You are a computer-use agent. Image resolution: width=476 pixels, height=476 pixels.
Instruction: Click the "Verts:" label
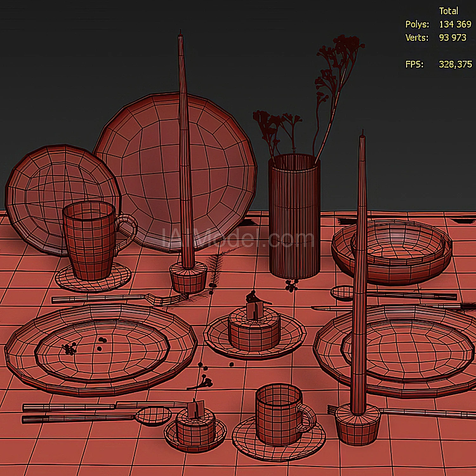(x=417, y=38)
